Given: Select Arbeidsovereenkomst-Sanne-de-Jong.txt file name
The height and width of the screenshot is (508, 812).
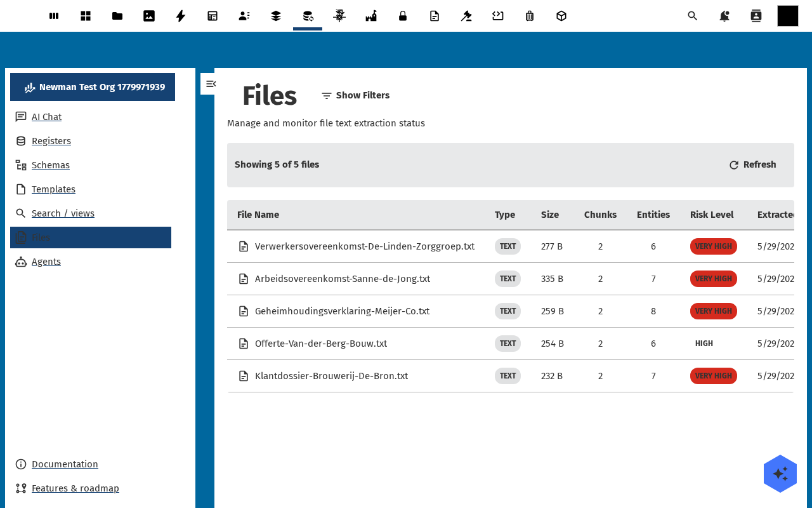Looking at the screenshot, I should tap(343, 279).
